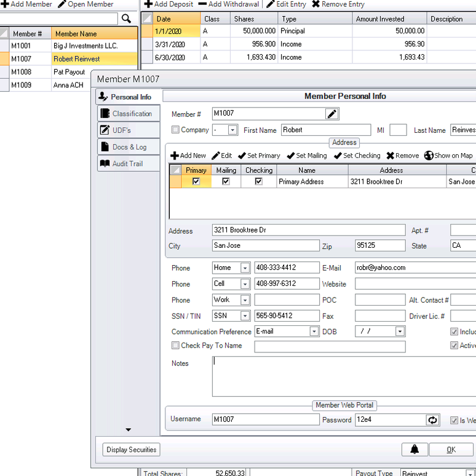Enable the Check Pay To Name checkbox
The height and width of the screenshot is (476, 476).
tap(176, 346)
